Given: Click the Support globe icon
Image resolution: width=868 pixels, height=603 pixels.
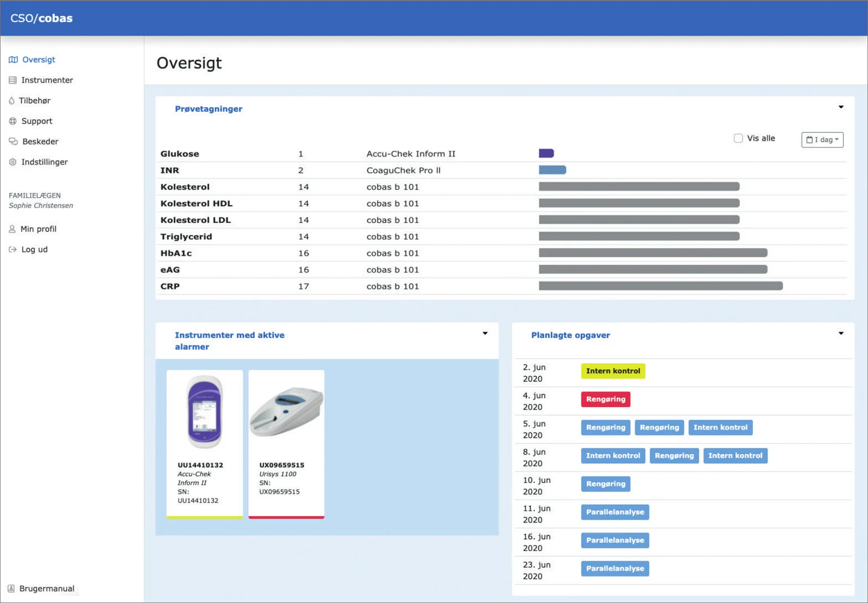Looking at the screenshot, I should click(12, 121).
